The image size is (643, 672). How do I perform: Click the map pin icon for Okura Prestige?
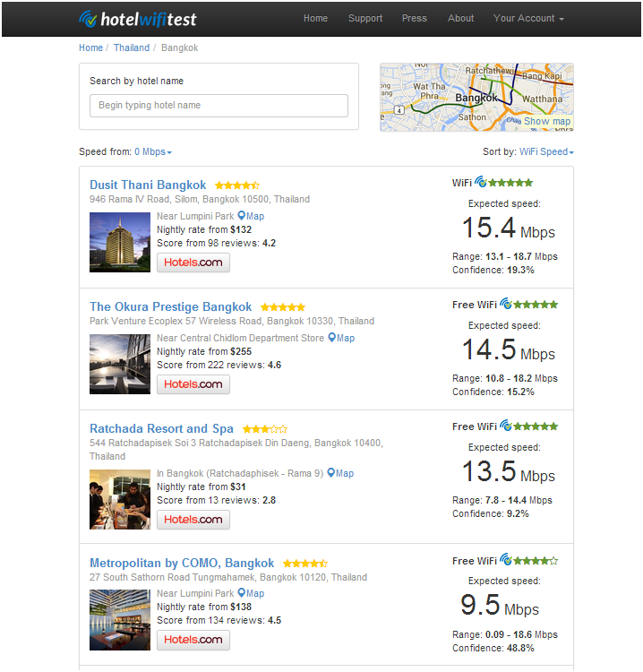tap(332, 338)
